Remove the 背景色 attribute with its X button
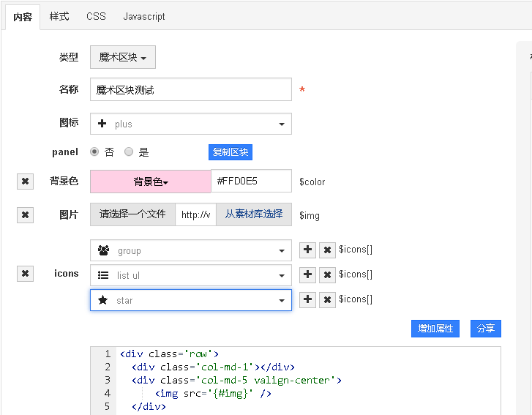This screenshot has height=415, width=532. 25,182
